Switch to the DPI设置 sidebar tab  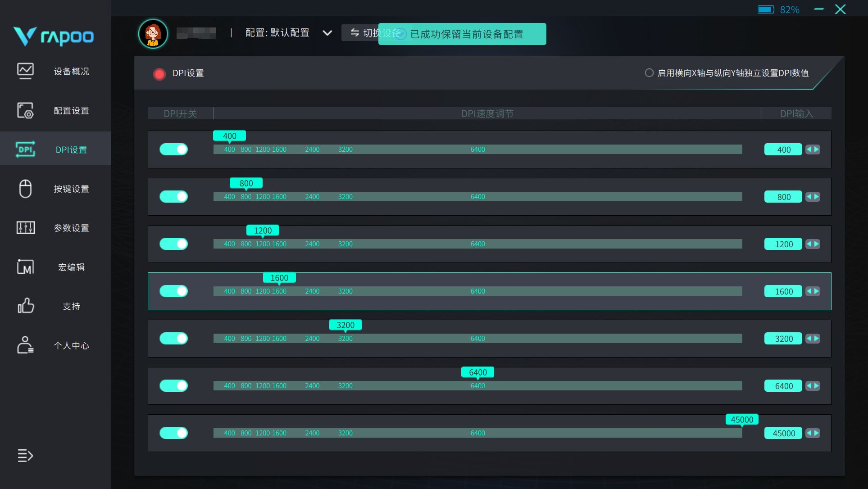[71, 149]
